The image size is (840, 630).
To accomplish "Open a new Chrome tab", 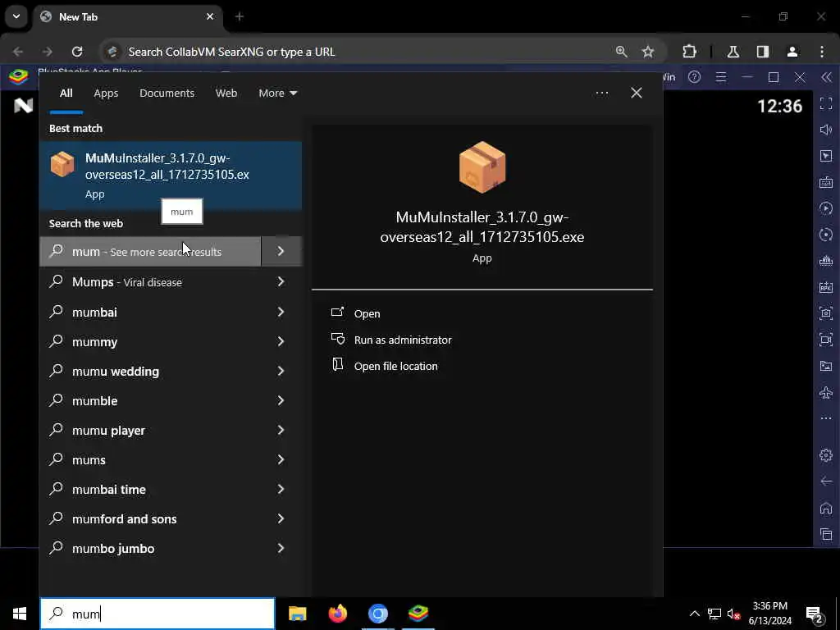I will [240, 17].
